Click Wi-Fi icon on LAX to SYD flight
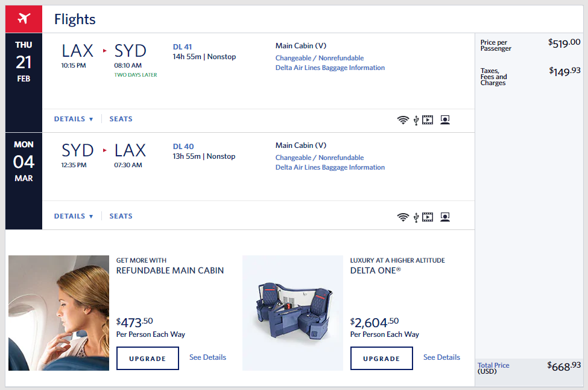 (403, 120)
